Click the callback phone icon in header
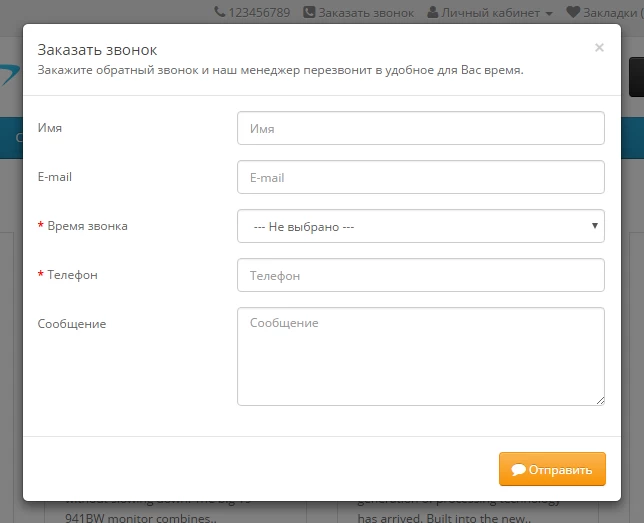 pyautogui.click(x=309, y=12)
